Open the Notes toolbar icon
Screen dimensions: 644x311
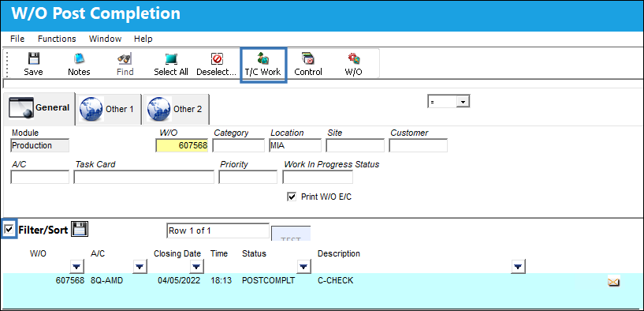79,65
